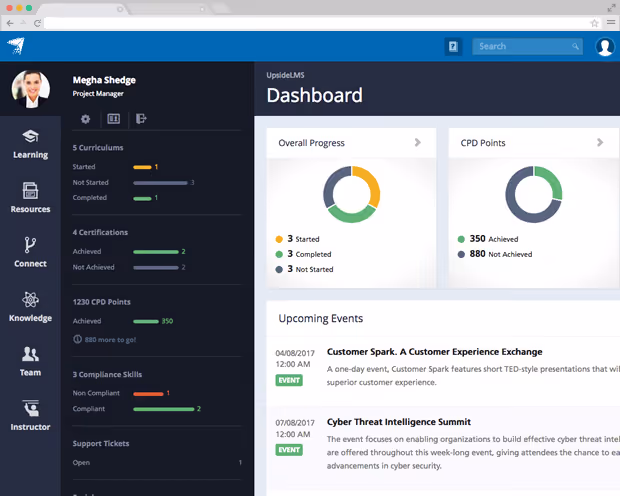Open the user avatar menu in header
This screenshot has height=496, width=620.
click(x=605, y=47)
